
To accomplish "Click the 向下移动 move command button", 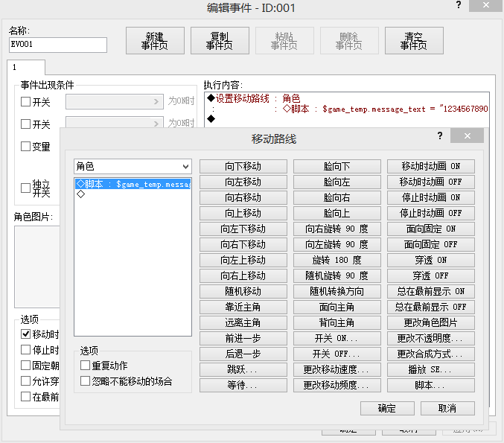I will tap(243, 167).
